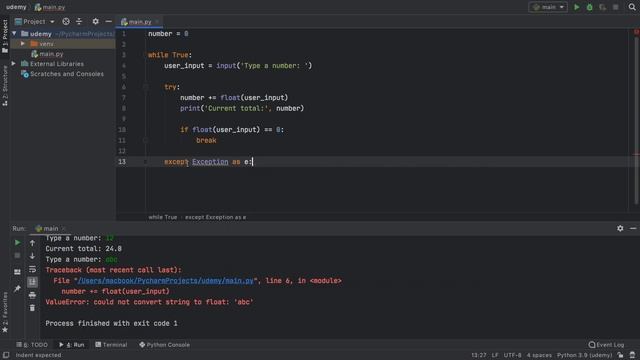
Task: Click the locate file target icon in Project panel
Action: 66,21
